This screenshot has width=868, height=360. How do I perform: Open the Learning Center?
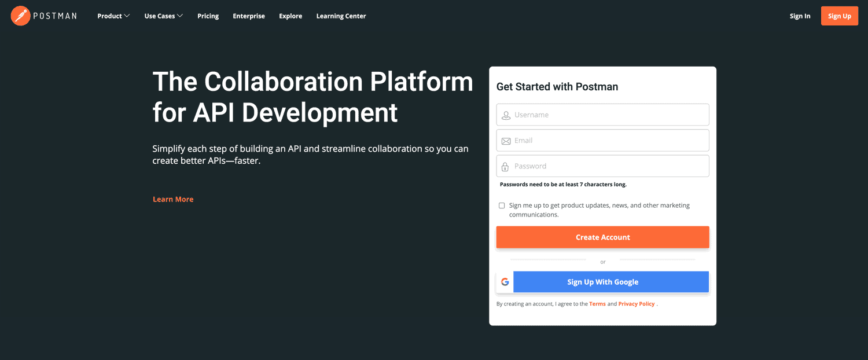(341, 16)
